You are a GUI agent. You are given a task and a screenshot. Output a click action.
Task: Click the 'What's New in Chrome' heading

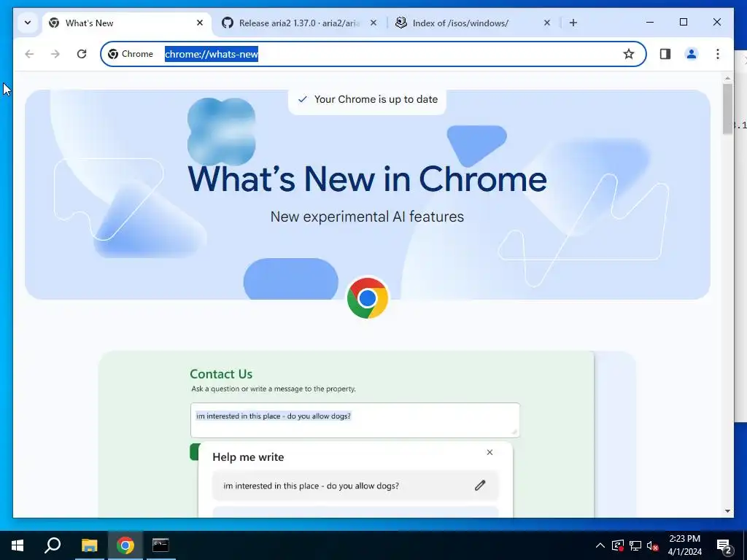[x=368, y=179]
